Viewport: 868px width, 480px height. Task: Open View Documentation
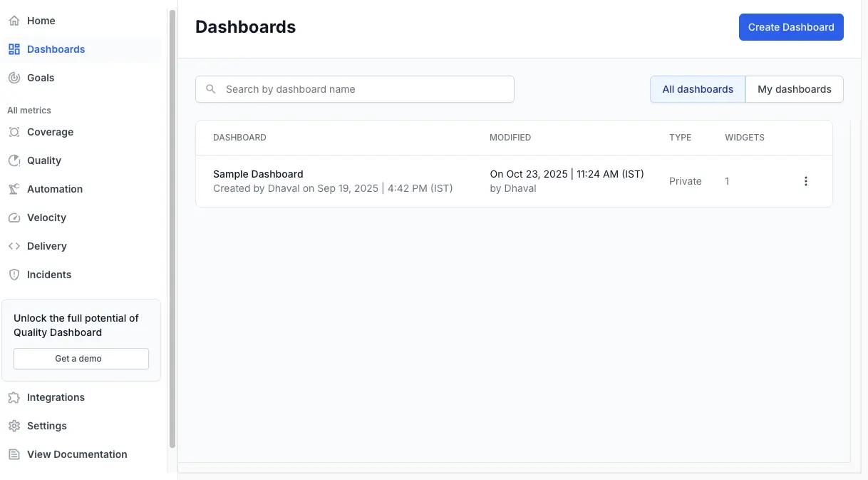coord(77,454)
